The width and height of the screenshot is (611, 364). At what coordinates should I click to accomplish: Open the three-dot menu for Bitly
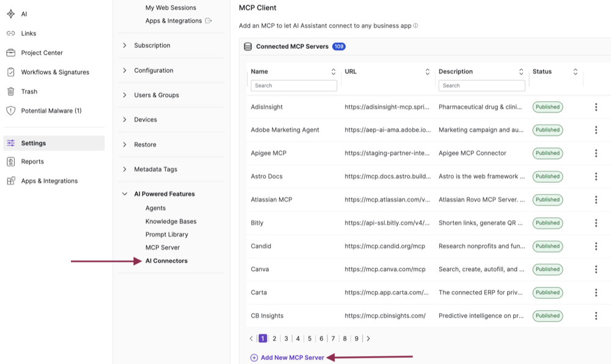pos(596,223)
